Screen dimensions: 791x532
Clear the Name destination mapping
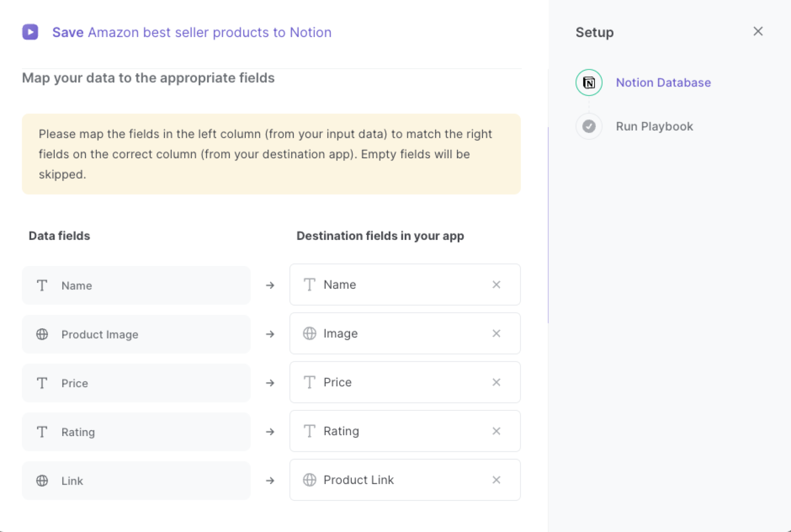click(496, 285)
